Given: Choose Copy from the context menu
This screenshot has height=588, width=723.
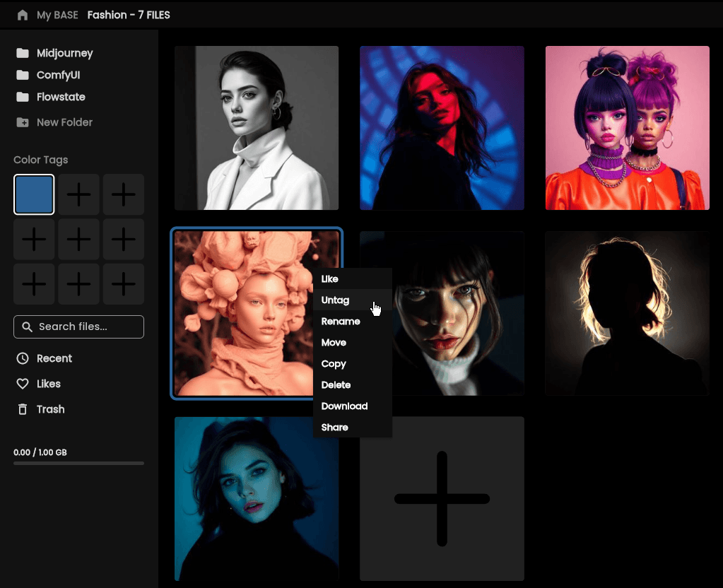Looking at the screenshot, I should 353,364.
